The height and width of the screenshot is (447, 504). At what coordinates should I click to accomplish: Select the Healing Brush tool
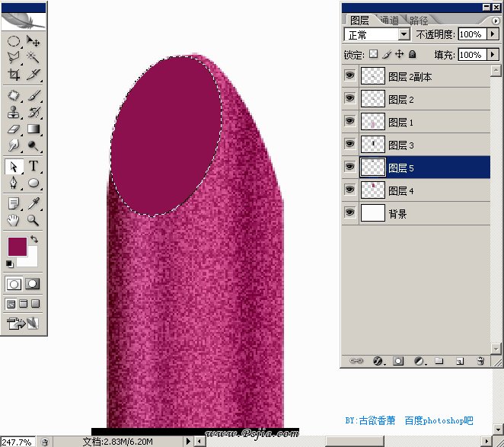(x=14, y=95)
